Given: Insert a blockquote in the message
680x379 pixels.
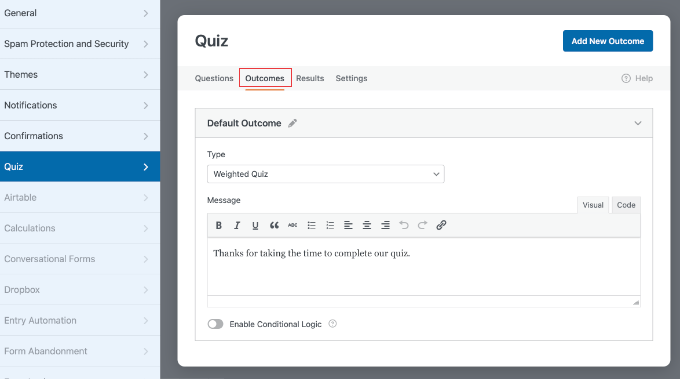Looking at the screenshot, I should click(x=274, y=225).
